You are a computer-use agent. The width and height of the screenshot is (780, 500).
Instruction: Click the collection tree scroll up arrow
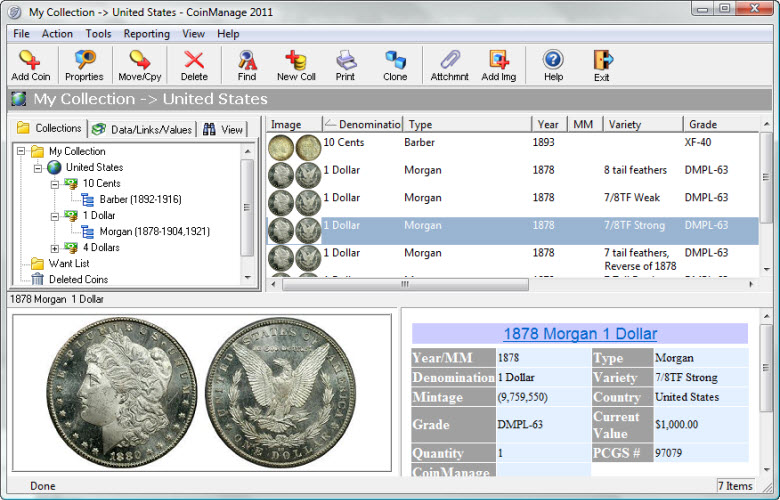pos(248,150)
